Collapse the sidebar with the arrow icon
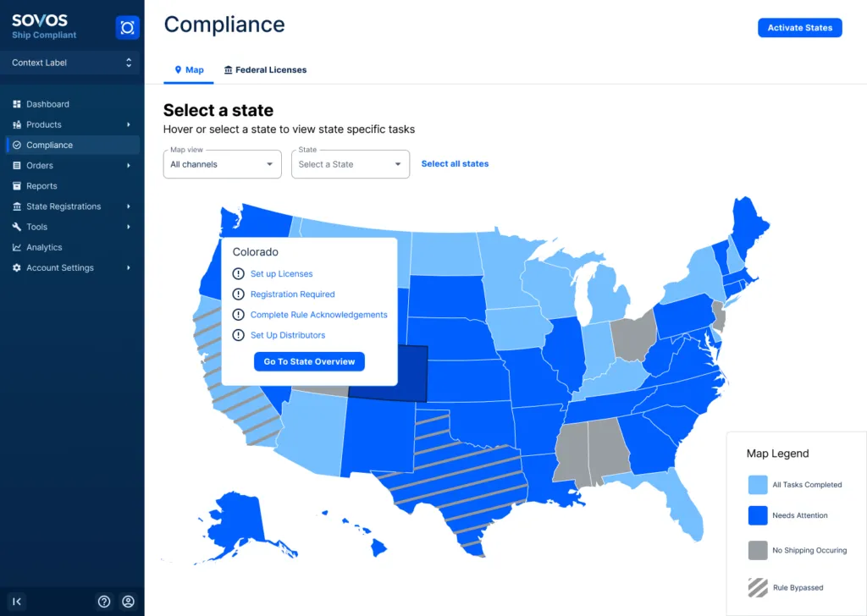Screen dimensions: 867x616 pyautogui.click(x=15, y=601)
